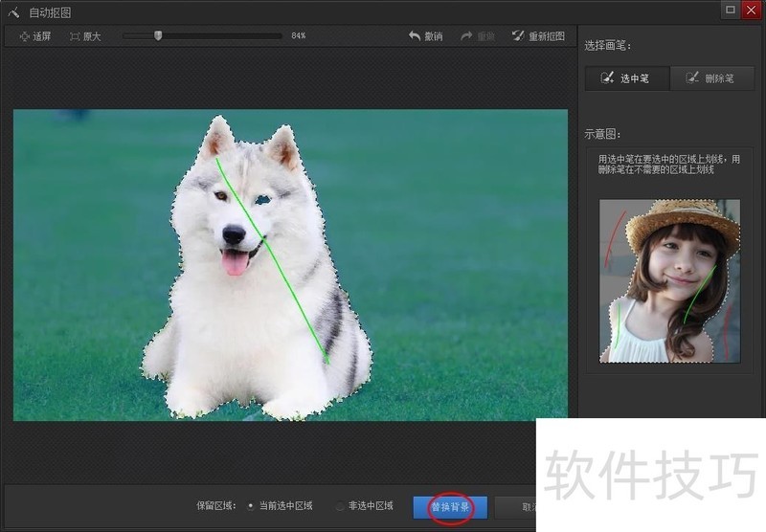Screen dimensions: 766x532
Task: Click the 适屏 fit-to-screen icon
Action: coord(24,36)
